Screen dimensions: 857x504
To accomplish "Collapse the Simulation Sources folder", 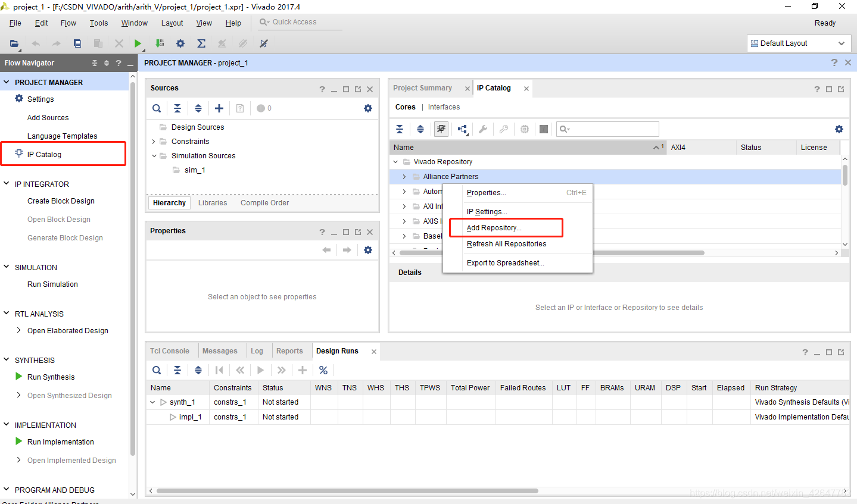I will 154,156.
